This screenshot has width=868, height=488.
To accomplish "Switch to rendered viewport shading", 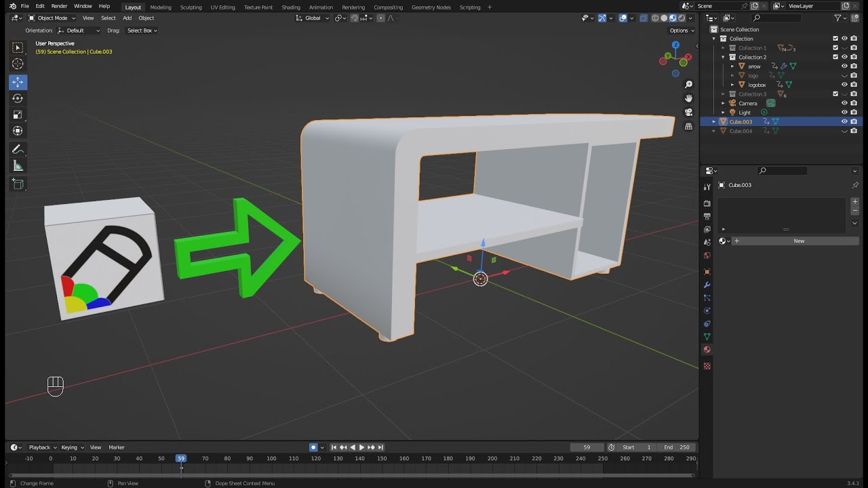I will (682, 18).
